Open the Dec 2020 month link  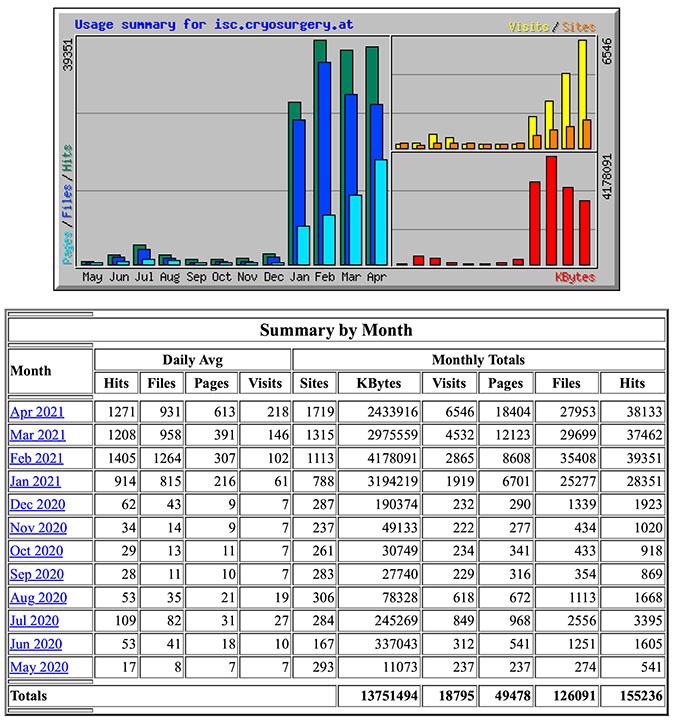[x=38, y=504]
